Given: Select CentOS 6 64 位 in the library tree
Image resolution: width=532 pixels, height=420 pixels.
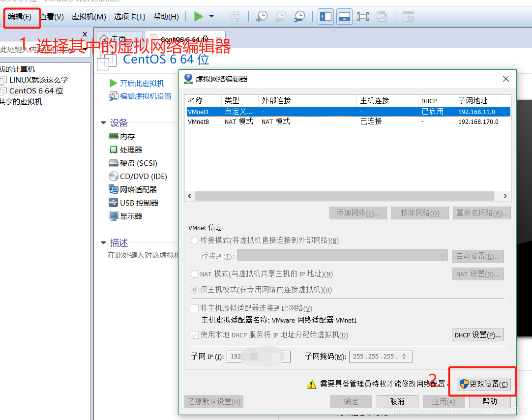Looking at the screenshot, I should click(x=36, y=91).
